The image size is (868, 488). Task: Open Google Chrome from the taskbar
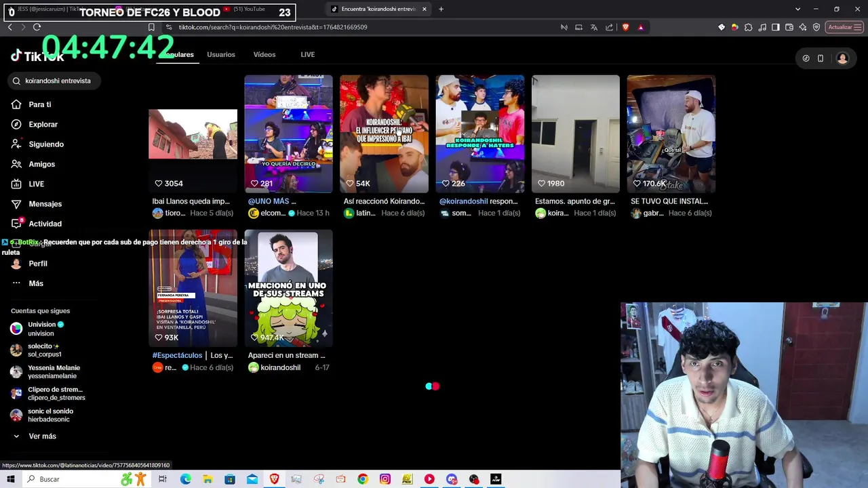363,479
